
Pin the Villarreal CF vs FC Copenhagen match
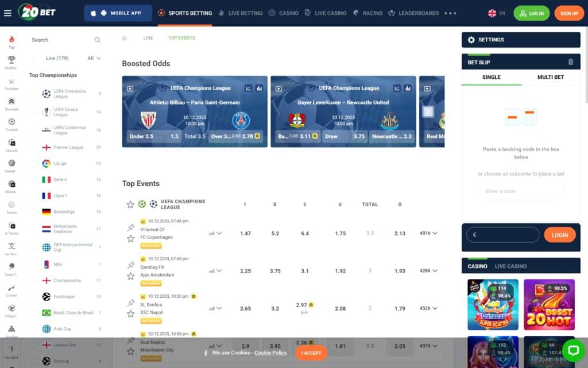(130, 226)
